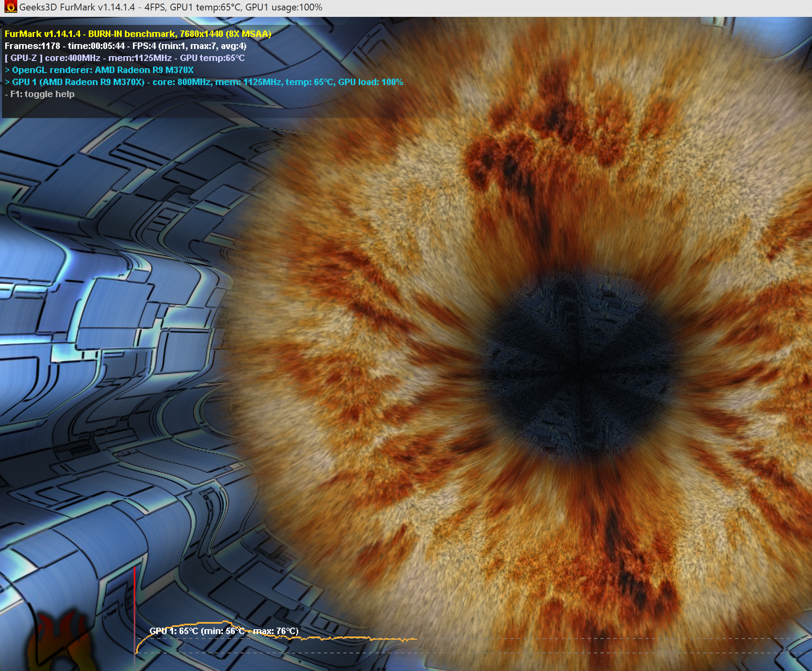Click the GPU load 100% readout
Viewport: 812px width, 671px height.
click(370, 82)
